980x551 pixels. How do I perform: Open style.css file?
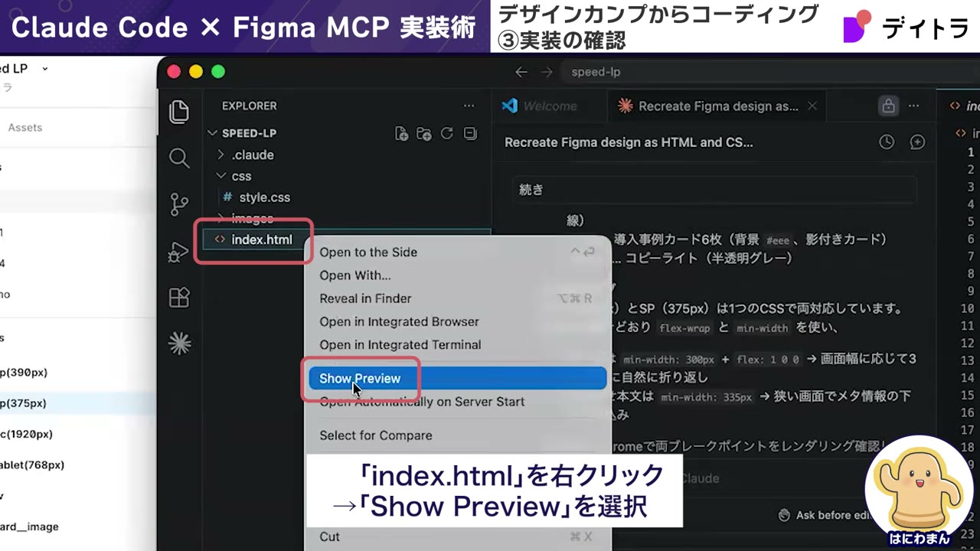pyautogui.click(x=264, y=197)
